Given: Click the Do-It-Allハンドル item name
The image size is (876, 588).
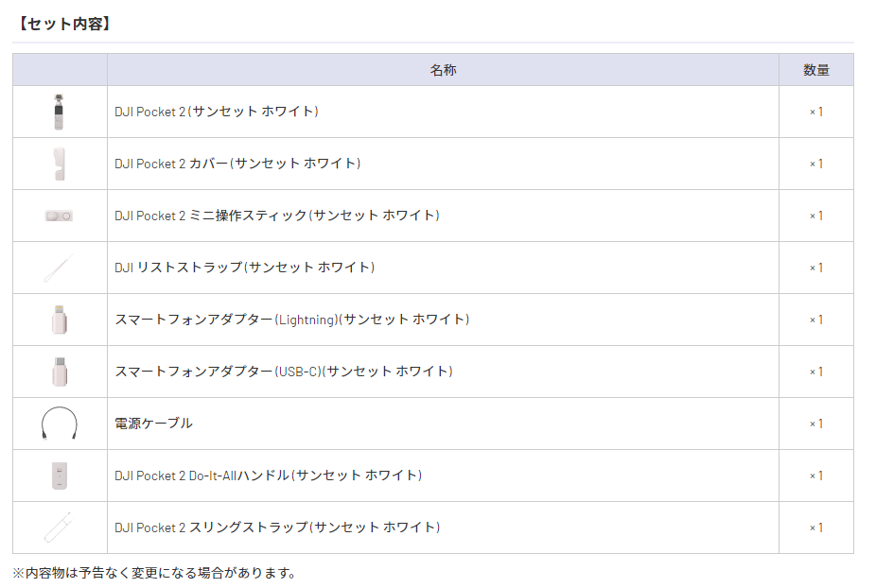Looking at the screenshot, I should 269,476.
